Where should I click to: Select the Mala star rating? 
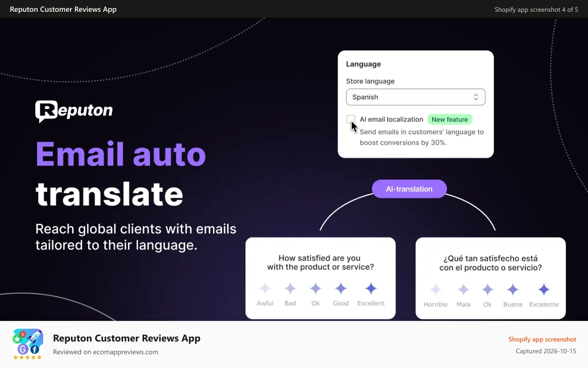[464, 289]
